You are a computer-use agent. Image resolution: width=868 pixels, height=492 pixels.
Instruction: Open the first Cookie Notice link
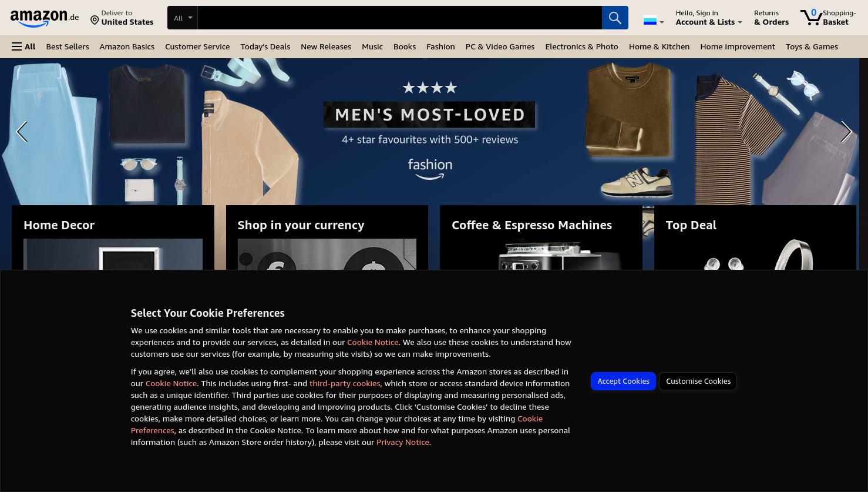point(372,342)
